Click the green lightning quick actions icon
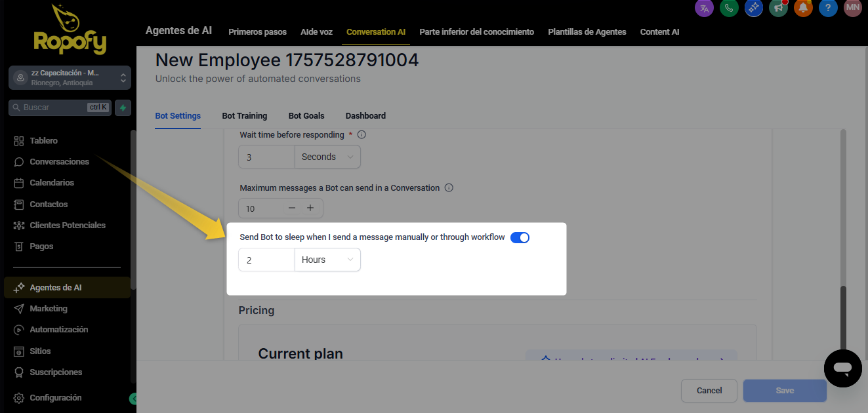This screenshot has height=413, width=868. pyautogui.click(x=123, y=108)
